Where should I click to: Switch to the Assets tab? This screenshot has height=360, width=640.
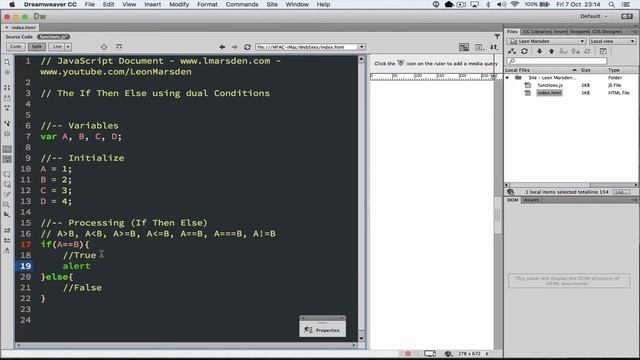pos(531,200)
